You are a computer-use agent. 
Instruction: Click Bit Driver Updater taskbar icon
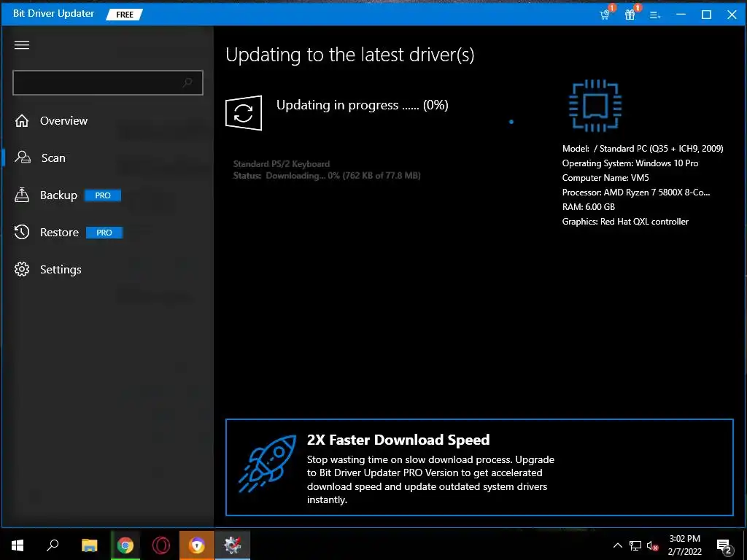tap(233, 545)
